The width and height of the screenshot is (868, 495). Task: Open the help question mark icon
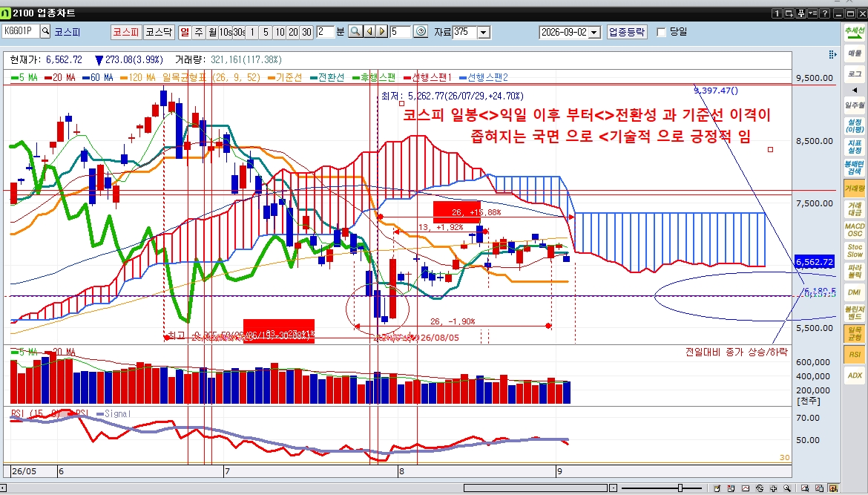pos(825,13)
